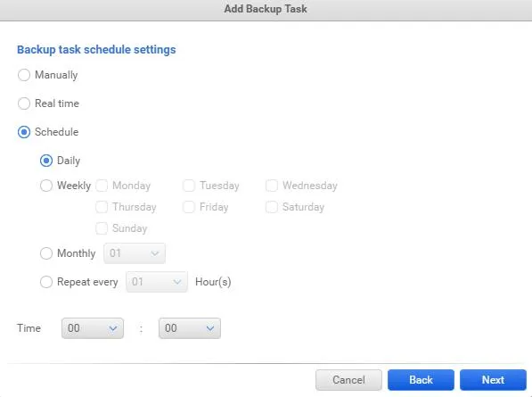Check the Tuesday checkbox
The width and height of the screenshot is (532, 397).
189,186
